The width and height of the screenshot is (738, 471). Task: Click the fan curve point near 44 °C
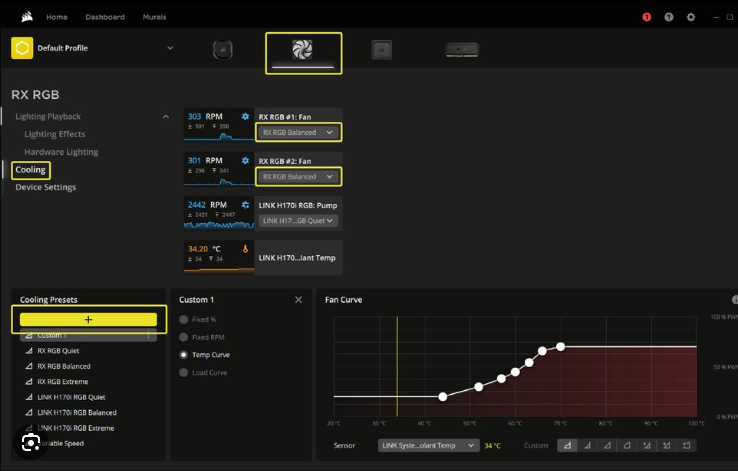tap(443, 397)
